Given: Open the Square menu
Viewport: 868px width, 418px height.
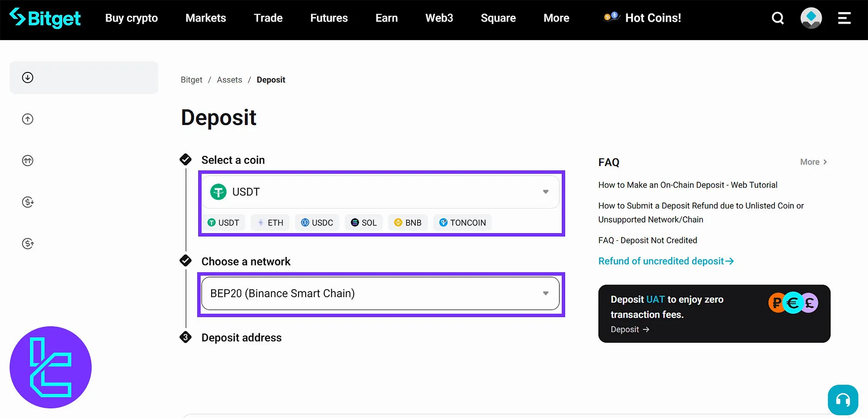Looking at the screenshot, I should point(498,18).
